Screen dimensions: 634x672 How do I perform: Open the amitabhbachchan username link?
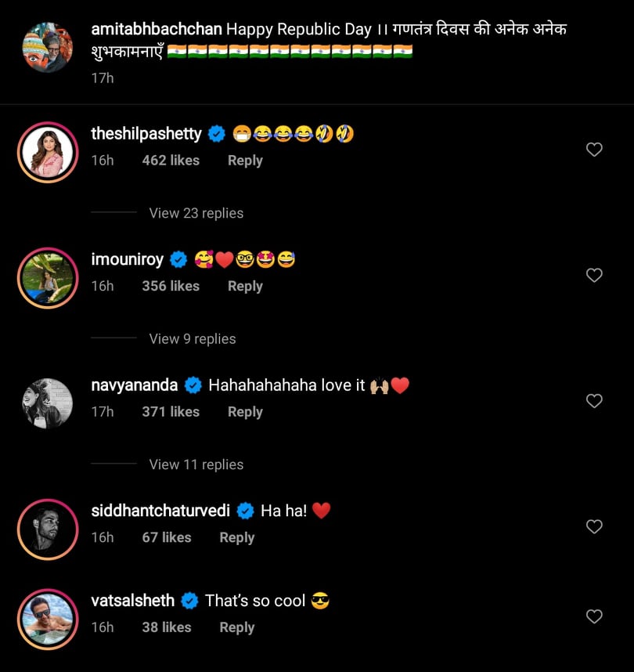tap(157, 29)
